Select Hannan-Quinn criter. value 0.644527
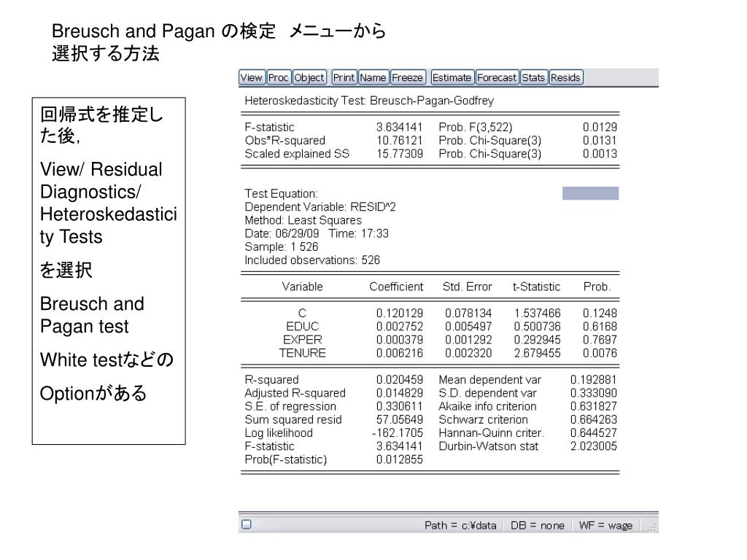The height and width of the screenshot is (560, 747). pos(594,433)
